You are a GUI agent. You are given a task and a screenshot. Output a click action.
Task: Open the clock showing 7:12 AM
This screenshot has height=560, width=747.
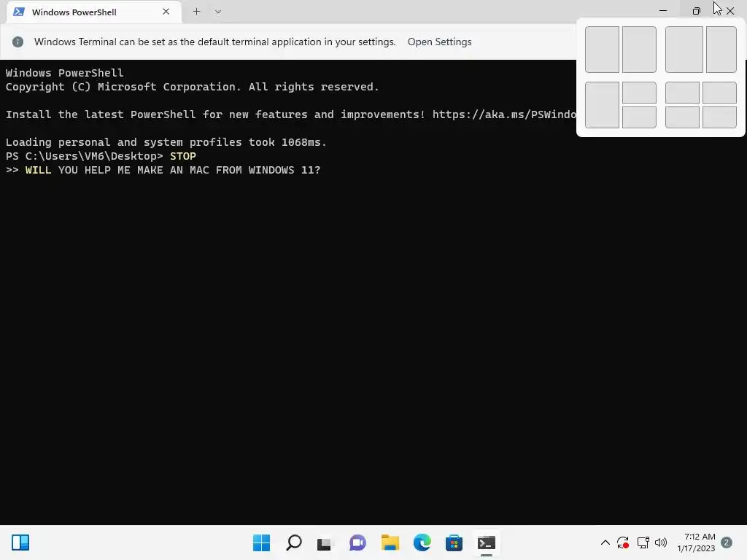[x=697, y=542]
